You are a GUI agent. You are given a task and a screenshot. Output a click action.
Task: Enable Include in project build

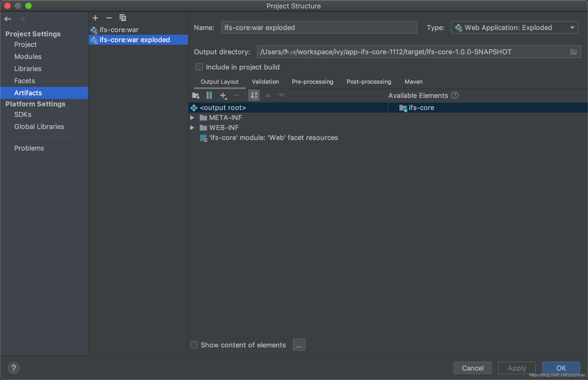coord(199,67)
